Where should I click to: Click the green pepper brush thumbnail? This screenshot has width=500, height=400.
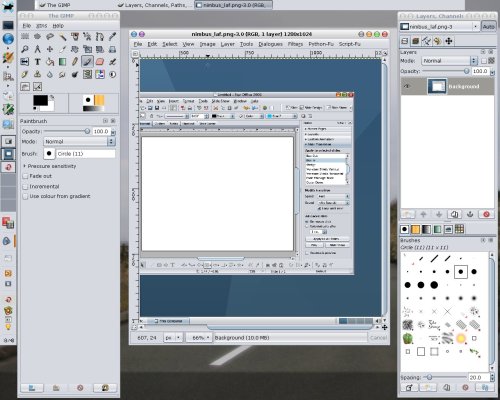[408, 338]
